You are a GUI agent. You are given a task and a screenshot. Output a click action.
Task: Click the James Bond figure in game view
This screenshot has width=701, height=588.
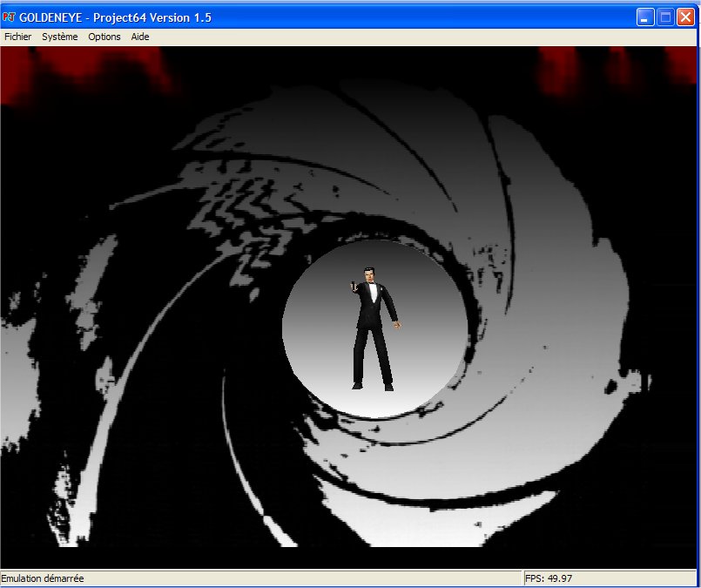[374, 328]
